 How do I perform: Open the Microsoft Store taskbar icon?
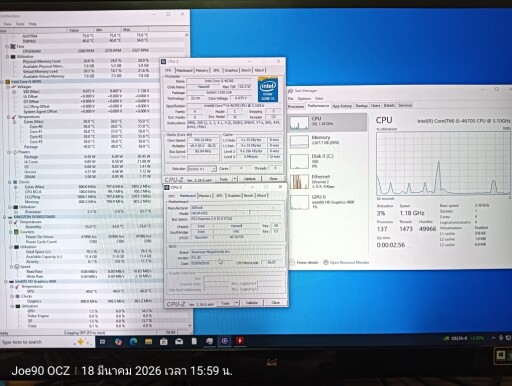[x=164, y=341]
